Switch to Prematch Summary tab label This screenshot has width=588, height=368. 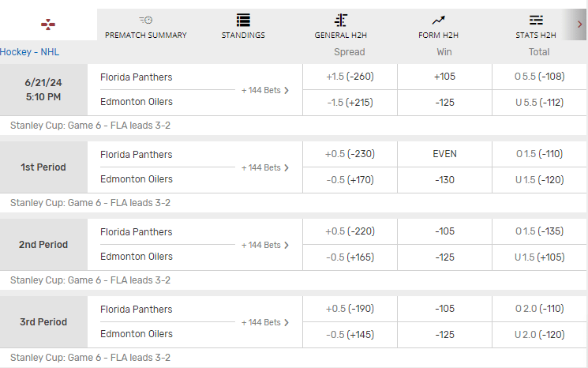click(x=146, y=35)
